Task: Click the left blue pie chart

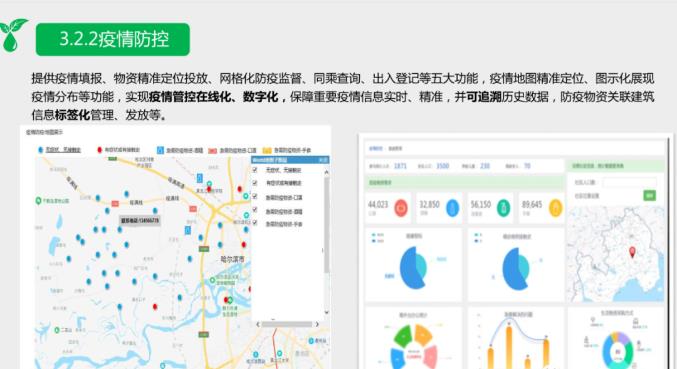Action: (x=413, y=268)
